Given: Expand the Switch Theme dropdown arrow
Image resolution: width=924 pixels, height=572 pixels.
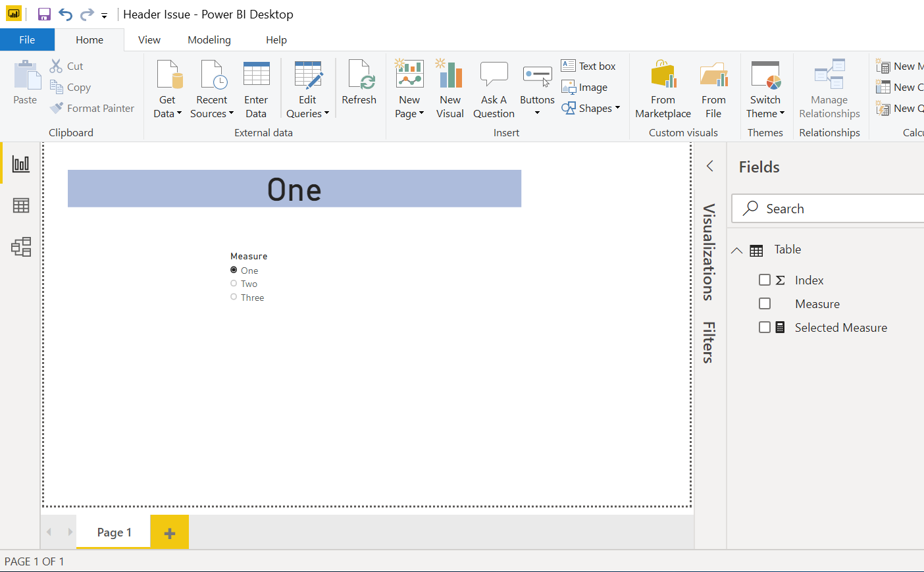Looking at the screenshot, I should point(782,113).
